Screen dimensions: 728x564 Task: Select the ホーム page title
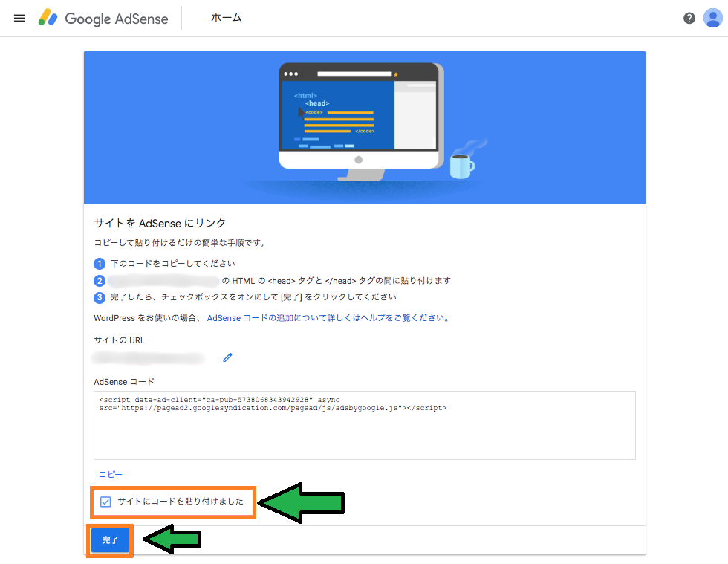[226, 18]
